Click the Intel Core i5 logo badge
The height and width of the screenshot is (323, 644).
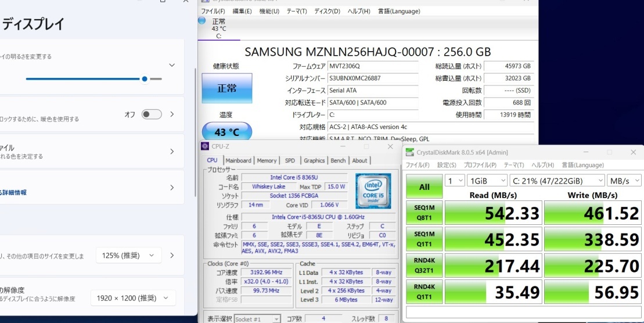tap(373, 189)
